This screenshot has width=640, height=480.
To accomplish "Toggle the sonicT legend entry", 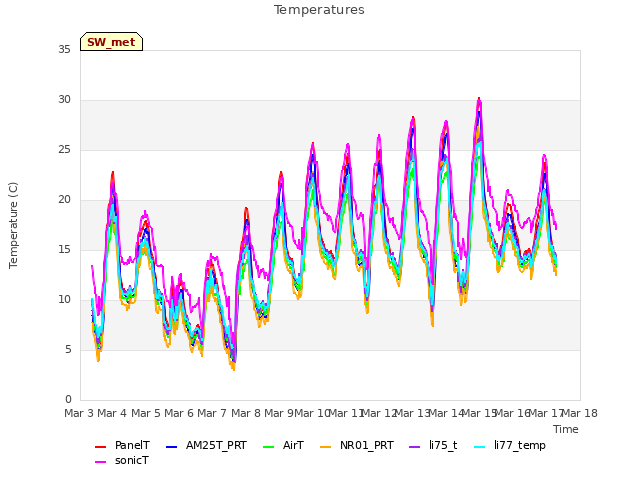I will pos(122,461).
